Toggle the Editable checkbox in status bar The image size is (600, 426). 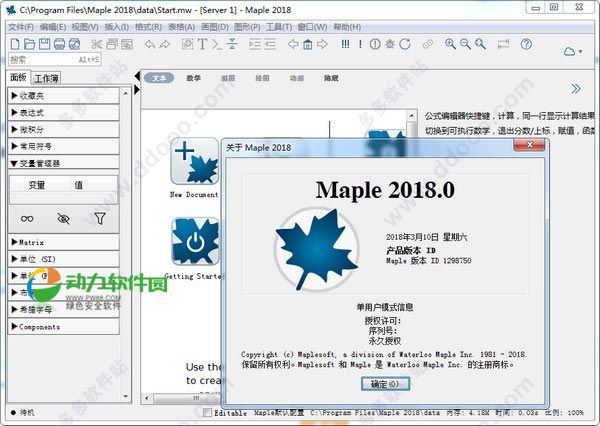(207, 412)
